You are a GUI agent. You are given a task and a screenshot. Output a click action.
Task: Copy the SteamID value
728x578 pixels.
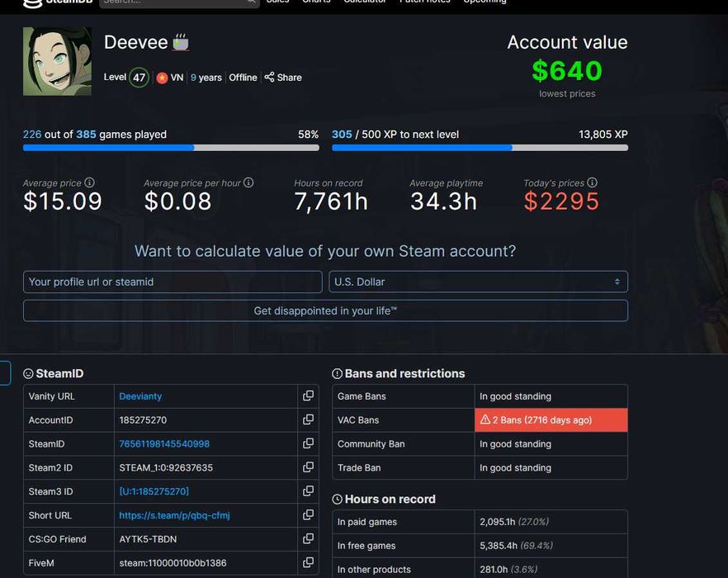point(308,443)
